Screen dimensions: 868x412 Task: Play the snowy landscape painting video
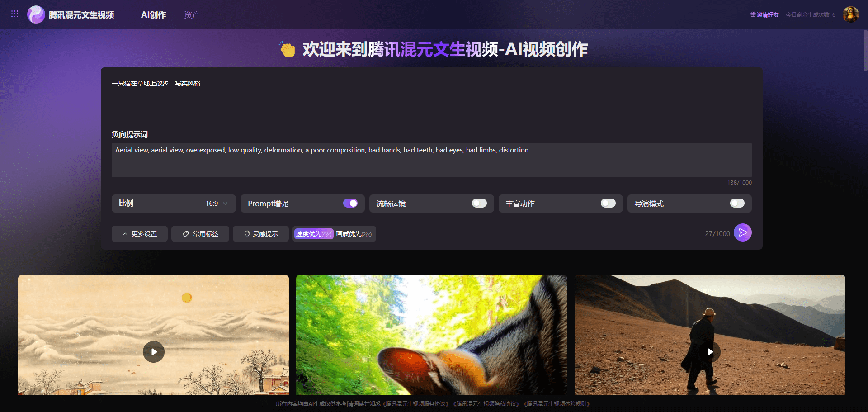point(154,352)
